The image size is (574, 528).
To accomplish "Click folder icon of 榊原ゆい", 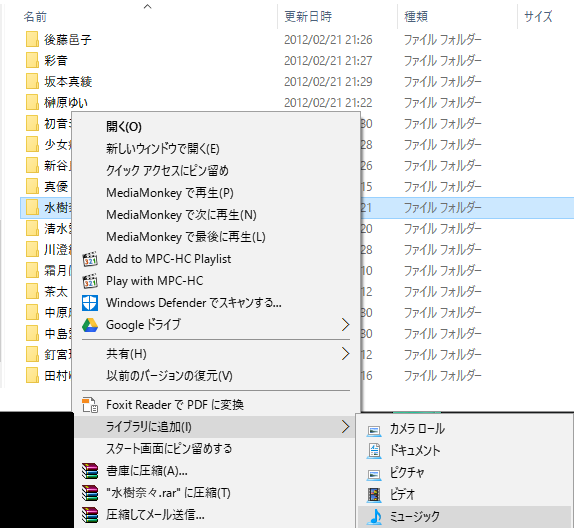I will point(32,102).
